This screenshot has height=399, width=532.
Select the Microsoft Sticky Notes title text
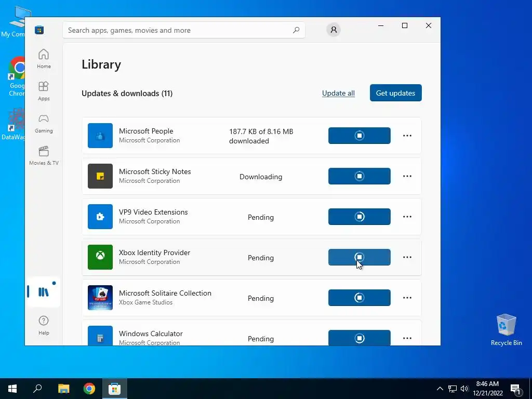pyautogui.click(x=155, y=171)
